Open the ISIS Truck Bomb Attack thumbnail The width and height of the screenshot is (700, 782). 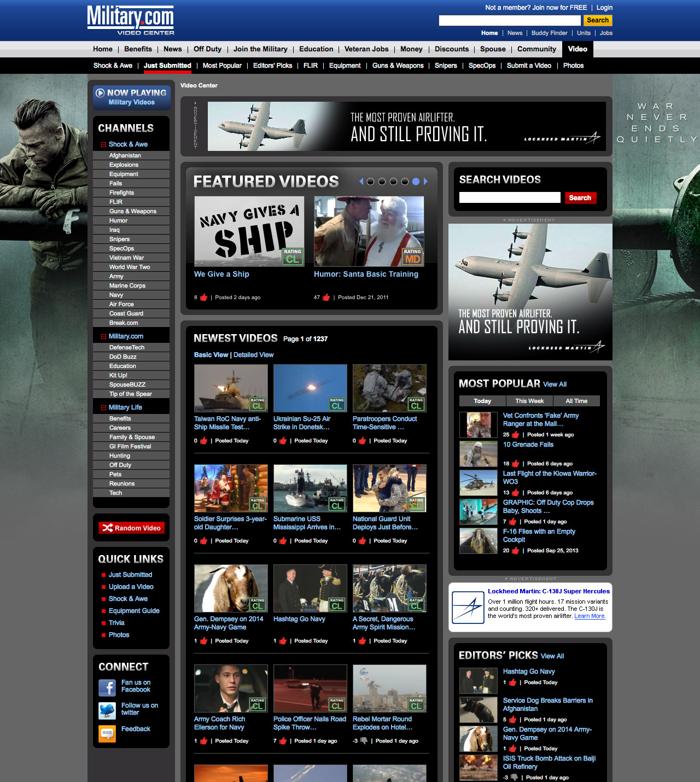coord(479,767)
